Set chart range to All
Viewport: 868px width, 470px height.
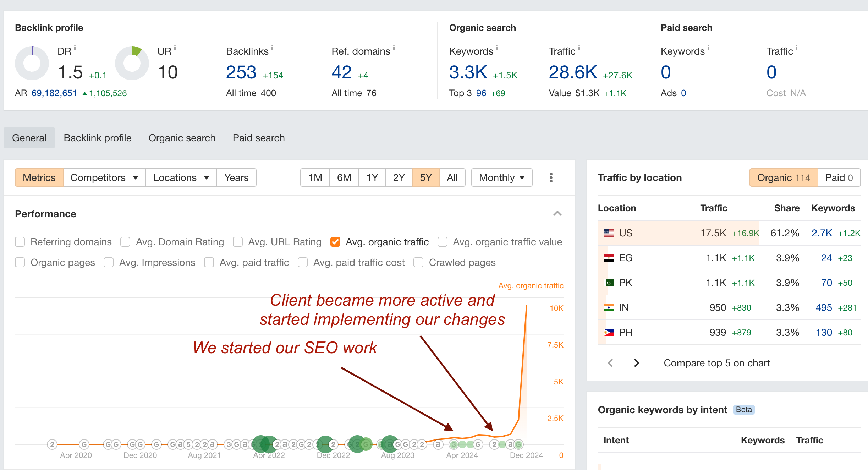pos(452,177)
